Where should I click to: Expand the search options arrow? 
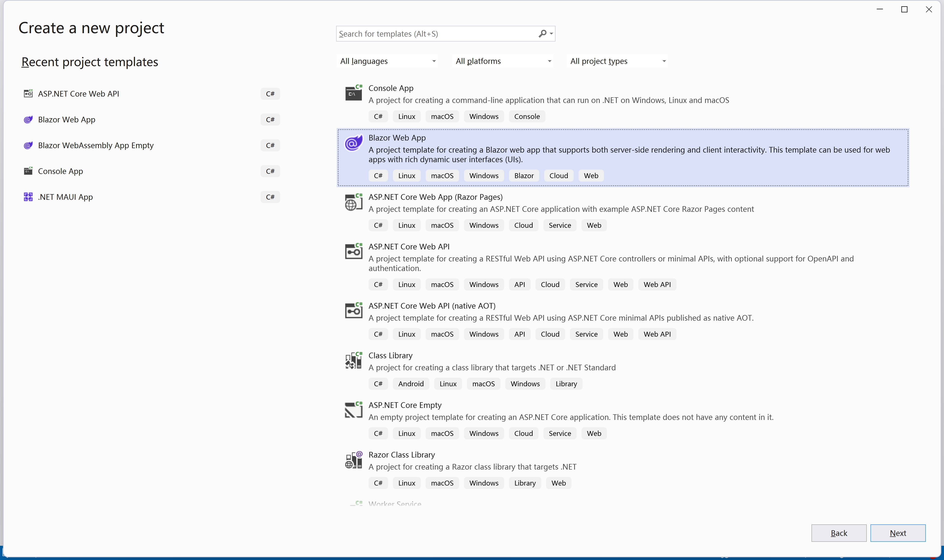point(552,34)
